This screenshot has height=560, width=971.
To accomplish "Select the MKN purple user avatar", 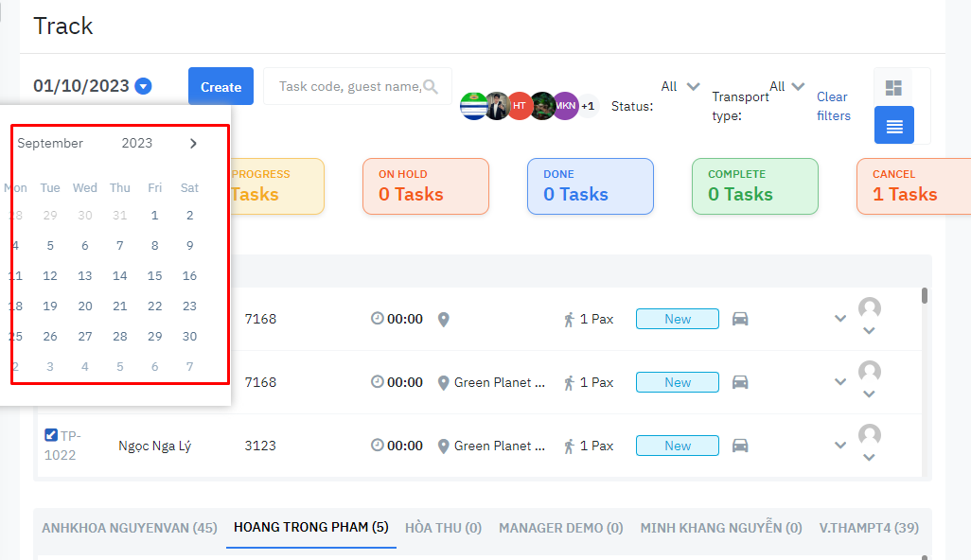I will 565,106.
